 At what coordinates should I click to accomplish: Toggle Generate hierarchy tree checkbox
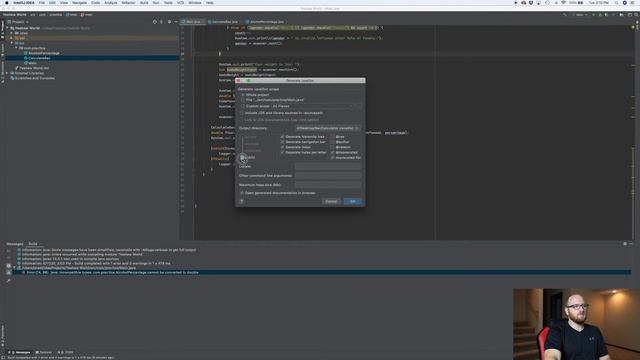point(282,137)
